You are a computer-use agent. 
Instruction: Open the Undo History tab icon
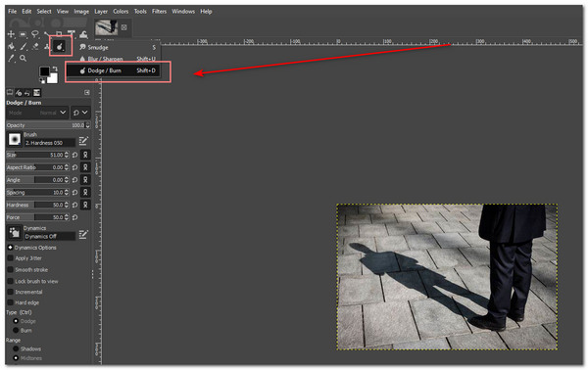(27, 92)
